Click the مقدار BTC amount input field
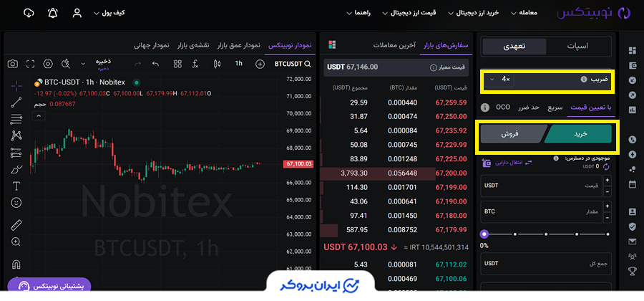Image resolution: width=644 pixels, height=301 pixels. pyautogui.click(x=541, y=211)
